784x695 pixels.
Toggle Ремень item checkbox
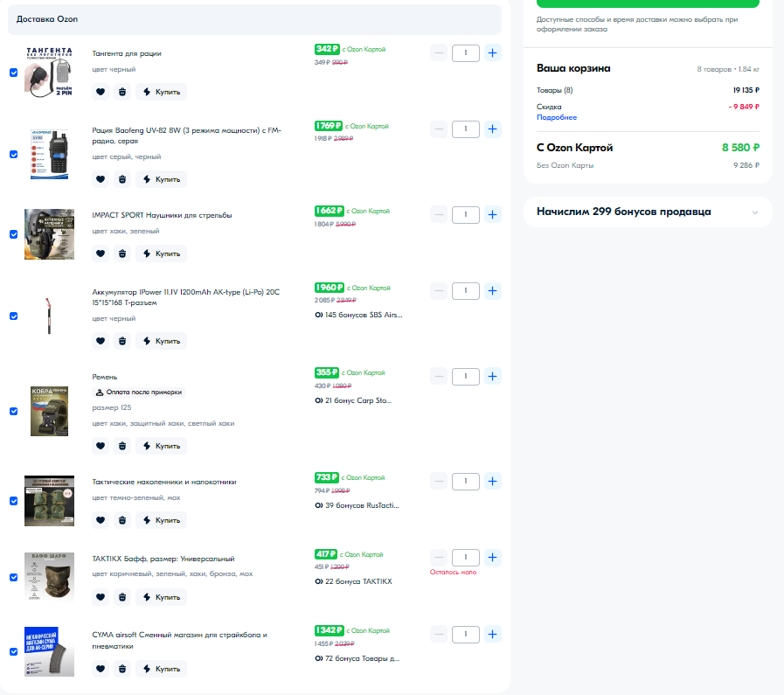[x=13, y=412]
